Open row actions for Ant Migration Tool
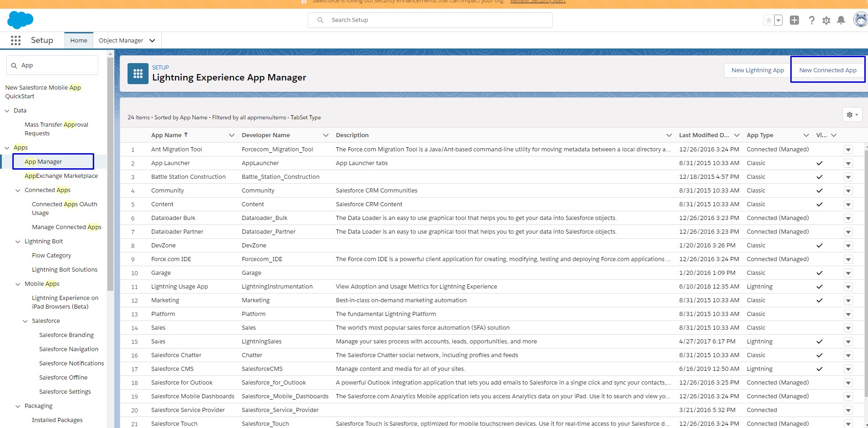The image size is (868, 428). [x=848, y=150]
